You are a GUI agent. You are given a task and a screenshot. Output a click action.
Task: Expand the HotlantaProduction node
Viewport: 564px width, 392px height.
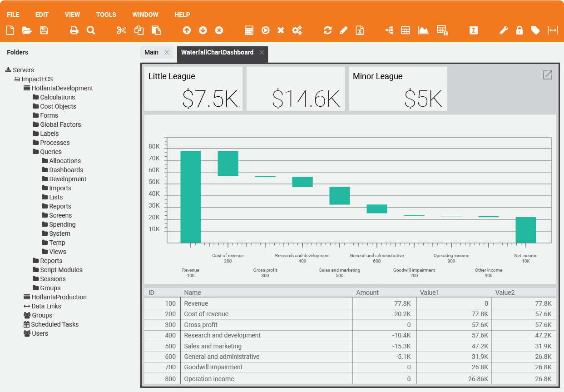[x=59, y=297]
